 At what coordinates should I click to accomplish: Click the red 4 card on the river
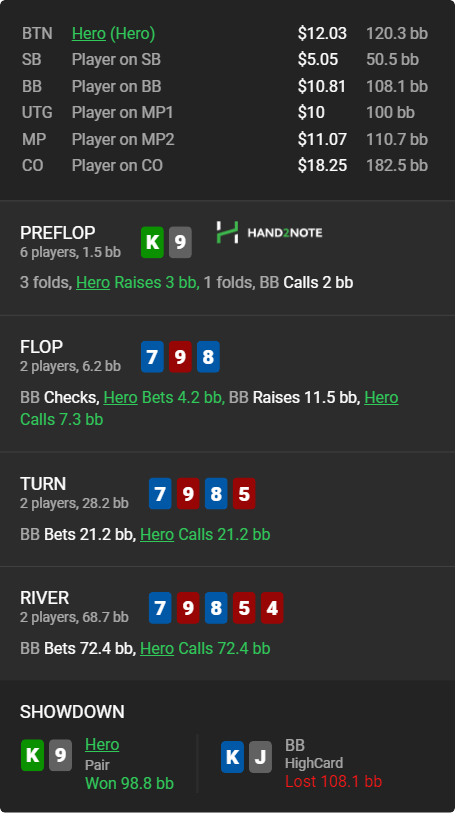[272, 608]
